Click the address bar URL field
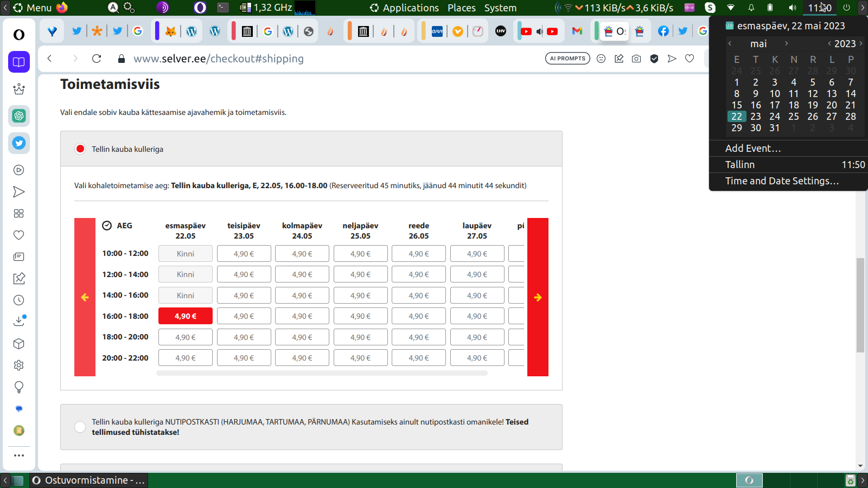Screen dimensions: 868x488 (219, 59)
